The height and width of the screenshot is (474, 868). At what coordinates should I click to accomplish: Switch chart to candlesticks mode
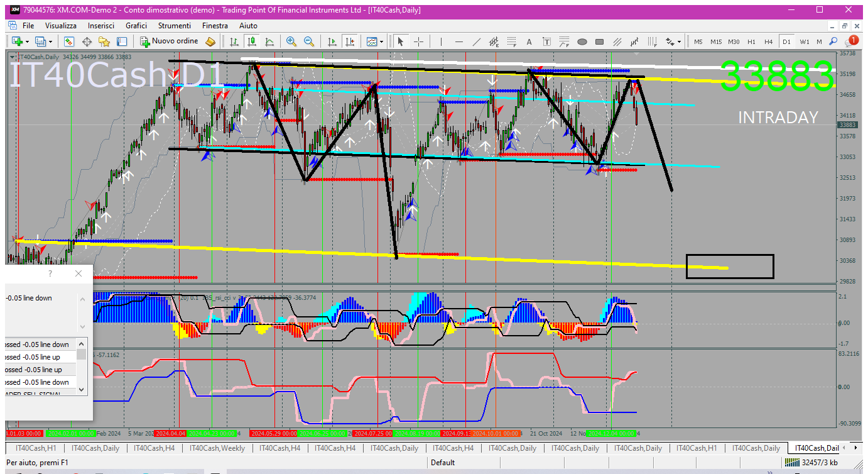pyautogui.click(x=252, y=41)
